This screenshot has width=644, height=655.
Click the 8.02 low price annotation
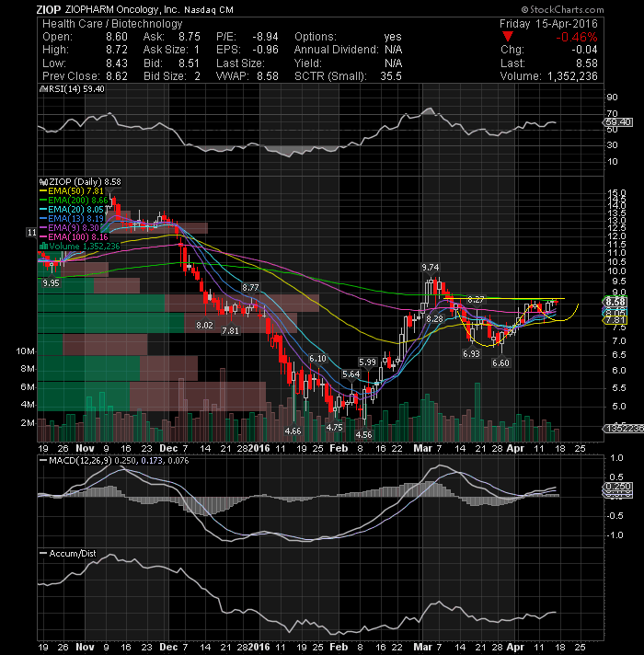click(x=204, y=325)
